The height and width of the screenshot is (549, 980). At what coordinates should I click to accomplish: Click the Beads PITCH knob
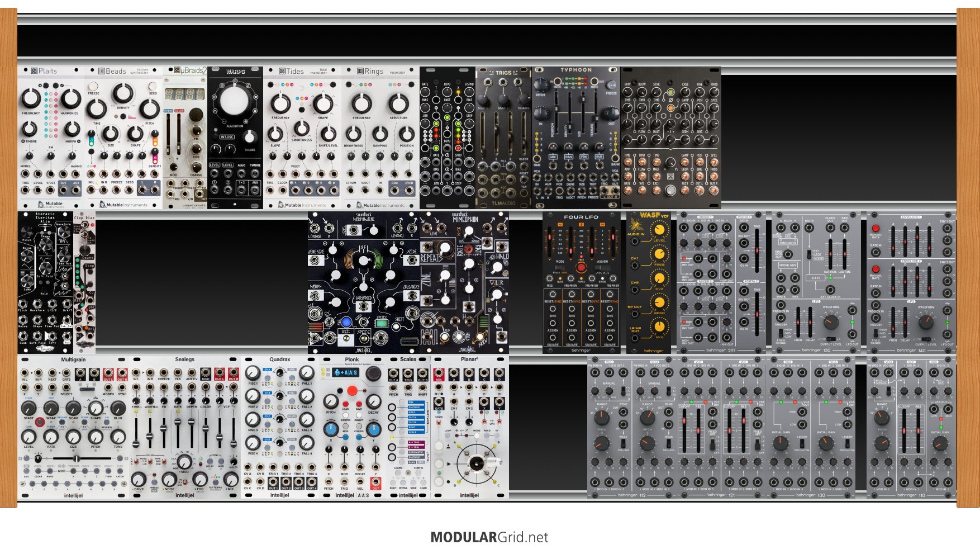[x=150, y=109]
